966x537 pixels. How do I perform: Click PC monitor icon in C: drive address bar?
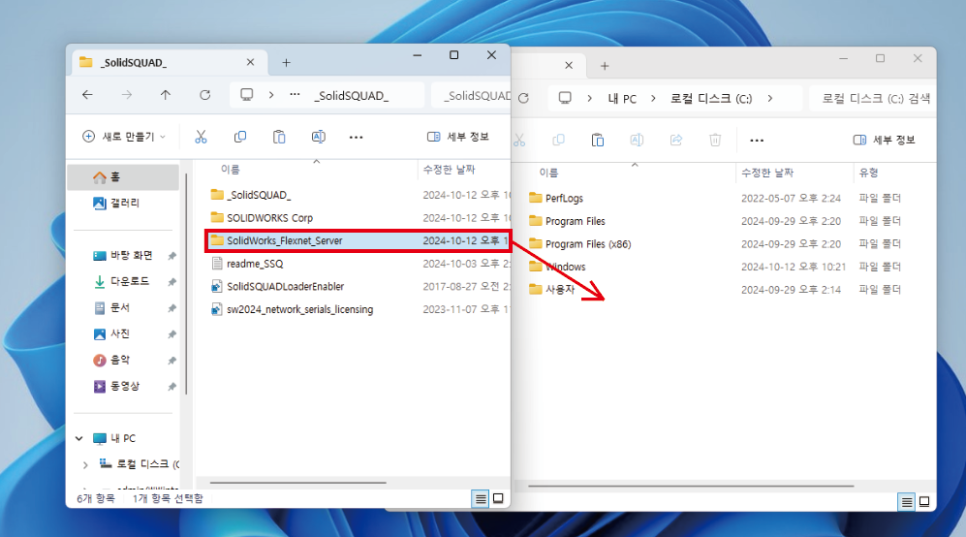click(x=565, y=98)
